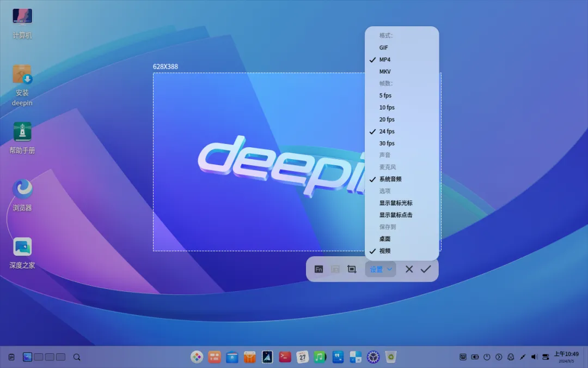Select the 安装 deepin installer icon
This screenshot has height=368, width=588.
tap(22, 86)
